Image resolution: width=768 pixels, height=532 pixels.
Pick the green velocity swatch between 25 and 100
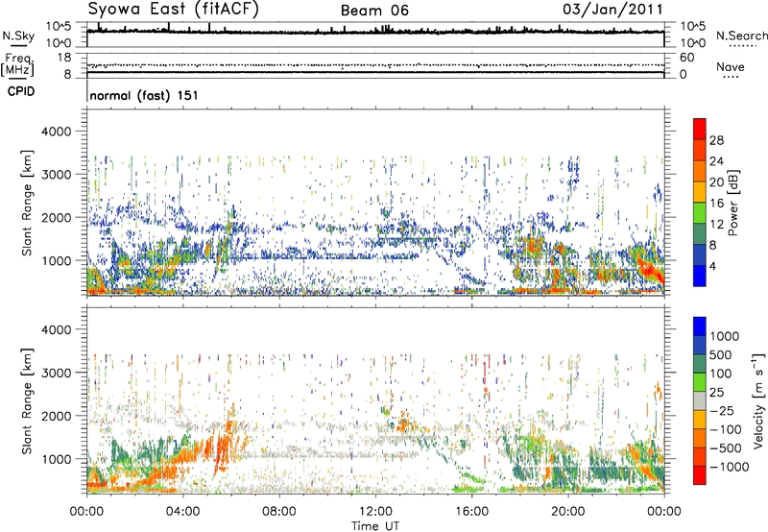point(700,382)
